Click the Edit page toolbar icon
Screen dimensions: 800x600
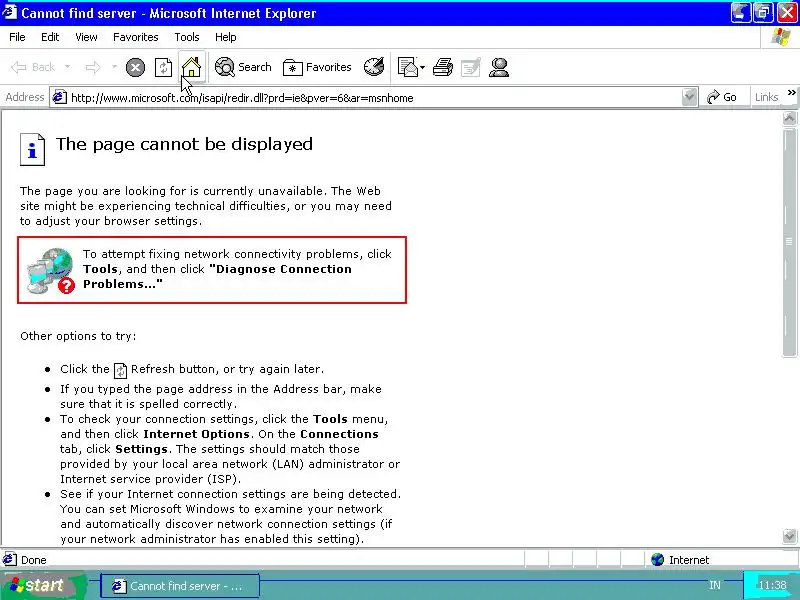point(470,67)
